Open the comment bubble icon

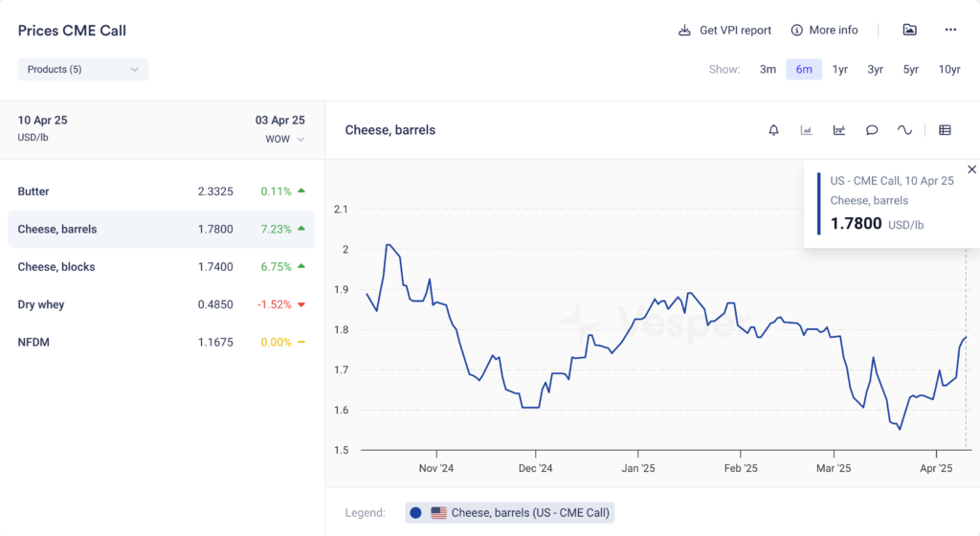click(872, 130)
